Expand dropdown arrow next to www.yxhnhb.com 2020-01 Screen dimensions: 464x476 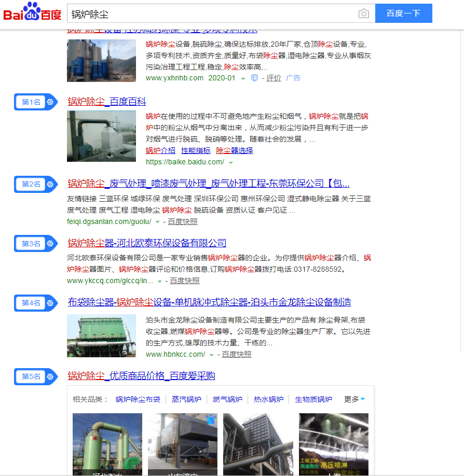243,79
